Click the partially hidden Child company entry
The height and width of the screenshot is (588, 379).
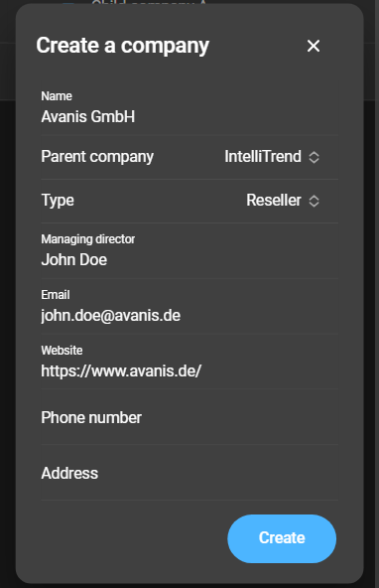(x=149, y=2)
